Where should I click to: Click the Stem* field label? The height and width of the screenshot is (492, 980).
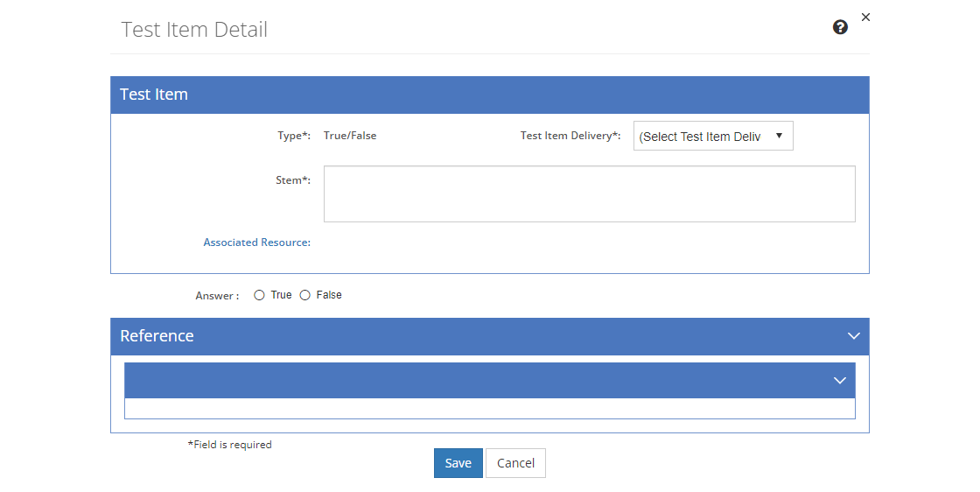(293, 180)
